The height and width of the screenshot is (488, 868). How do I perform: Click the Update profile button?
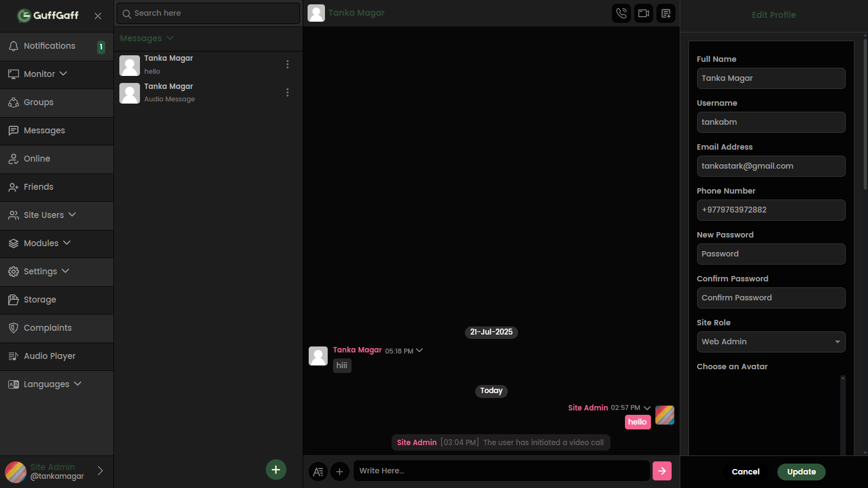(801, 472)
